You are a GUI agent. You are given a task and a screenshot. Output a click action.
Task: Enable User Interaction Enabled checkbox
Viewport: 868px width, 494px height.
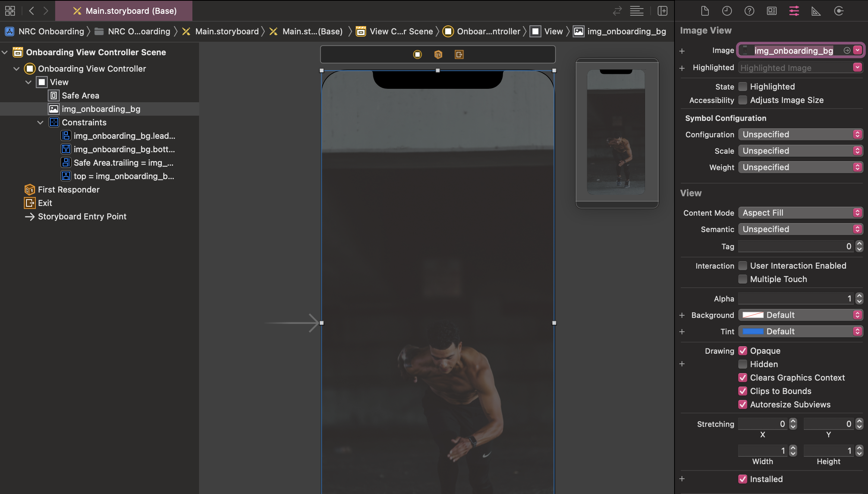743,266
